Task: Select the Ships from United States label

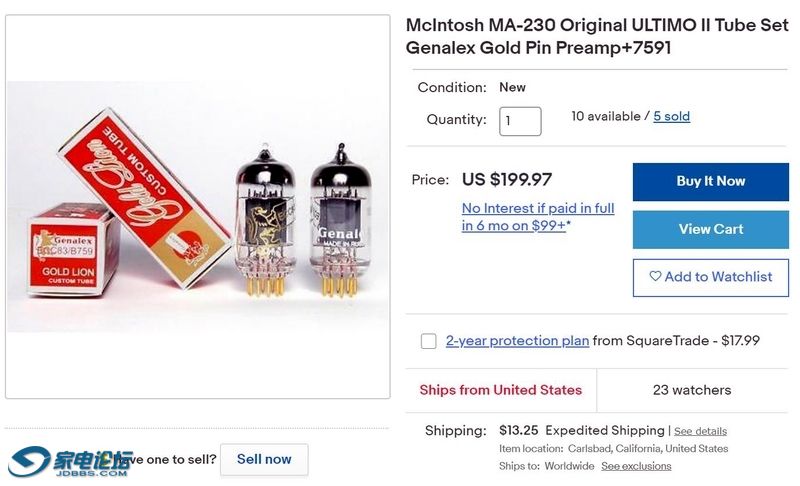Action: [x=500, y=390]
